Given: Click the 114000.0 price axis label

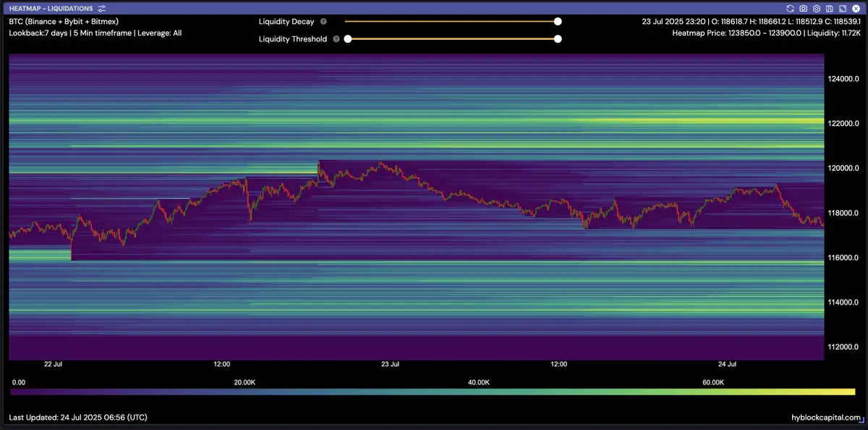Looking at the screenshot, I should click(843, 303).
